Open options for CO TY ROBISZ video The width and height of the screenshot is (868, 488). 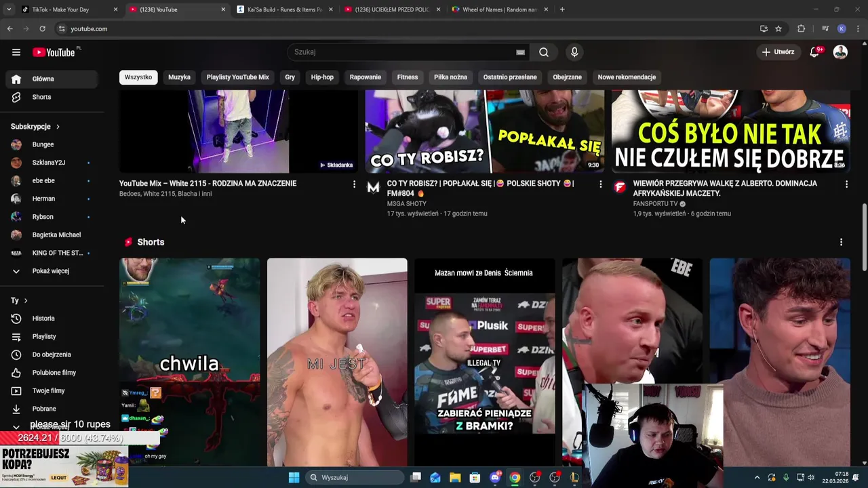[600, 184]
